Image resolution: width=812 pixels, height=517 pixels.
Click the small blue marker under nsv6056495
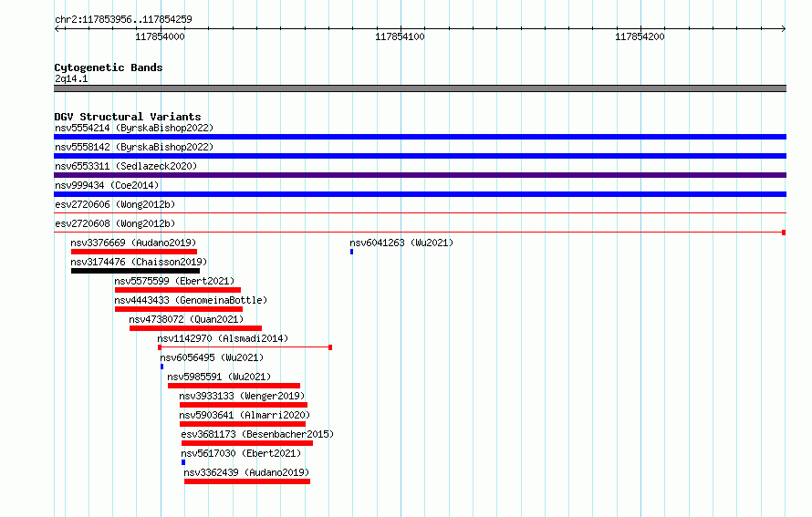[162, 367]
